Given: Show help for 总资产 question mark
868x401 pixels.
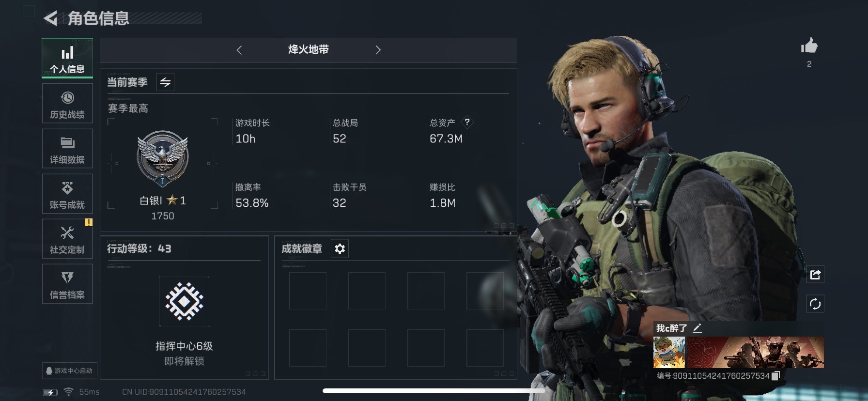Looking at the screenshot, I should 467,122.
